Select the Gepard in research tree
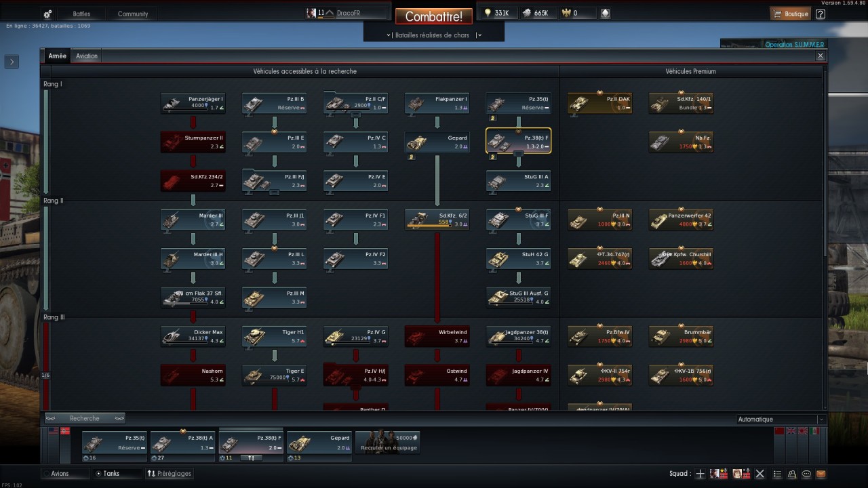The height and width of the screenshot is (488, 868). (437, 142)
